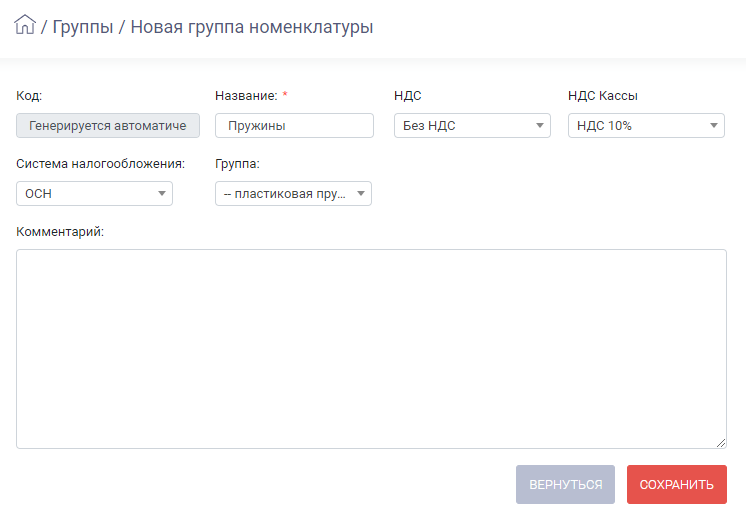Click inside the Комментарий text area
746x519 pixels.
coord(372,349)
